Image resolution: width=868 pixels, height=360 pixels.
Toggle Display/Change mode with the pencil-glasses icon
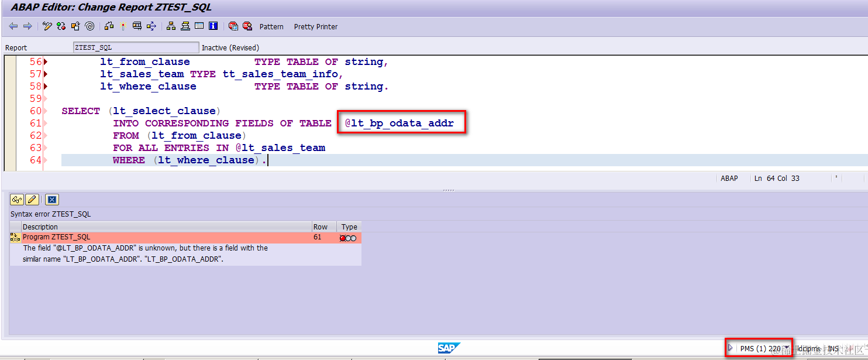[47, 26]
